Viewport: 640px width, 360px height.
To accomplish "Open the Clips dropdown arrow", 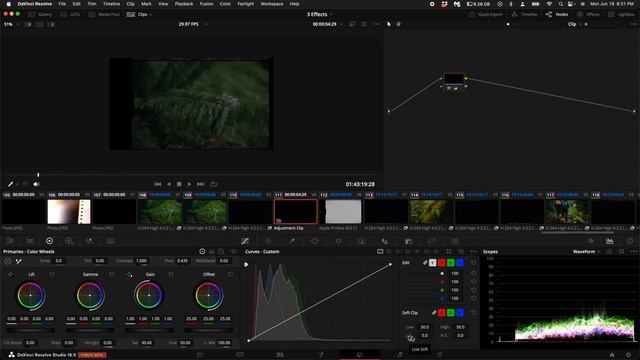I will tap(151, 14).
